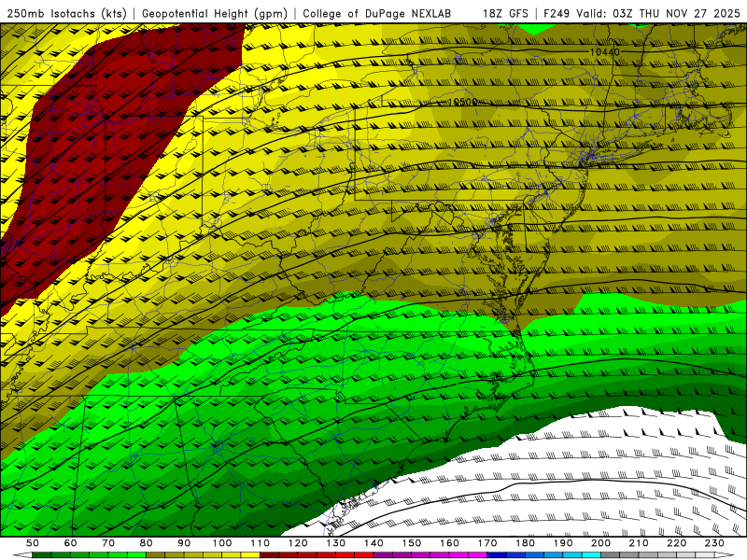The width and height of the screenshot is (747, 560).
Task: Click the 190 value on the color scale
Action: tap(563, 543)
